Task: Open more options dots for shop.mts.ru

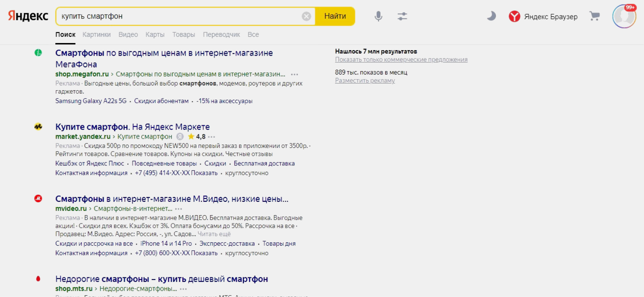Action: pyautogui.click(x=183, y=289)
